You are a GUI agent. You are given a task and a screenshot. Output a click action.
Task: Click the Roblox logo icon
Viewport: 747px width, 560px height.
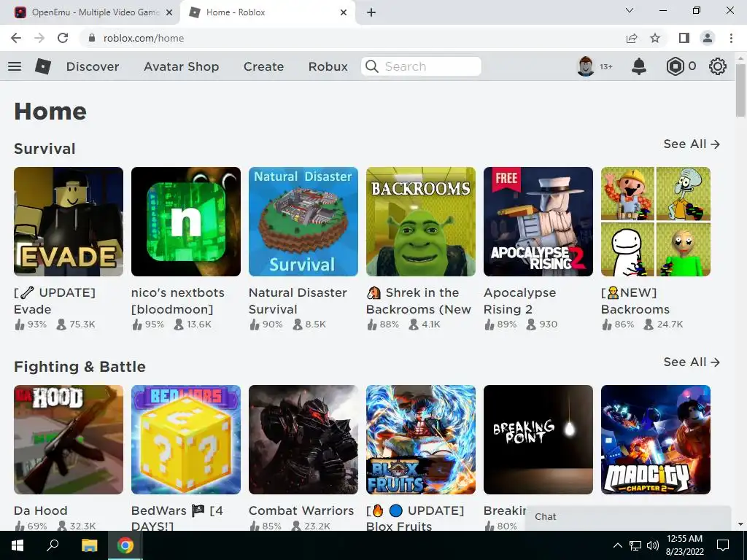43,66
